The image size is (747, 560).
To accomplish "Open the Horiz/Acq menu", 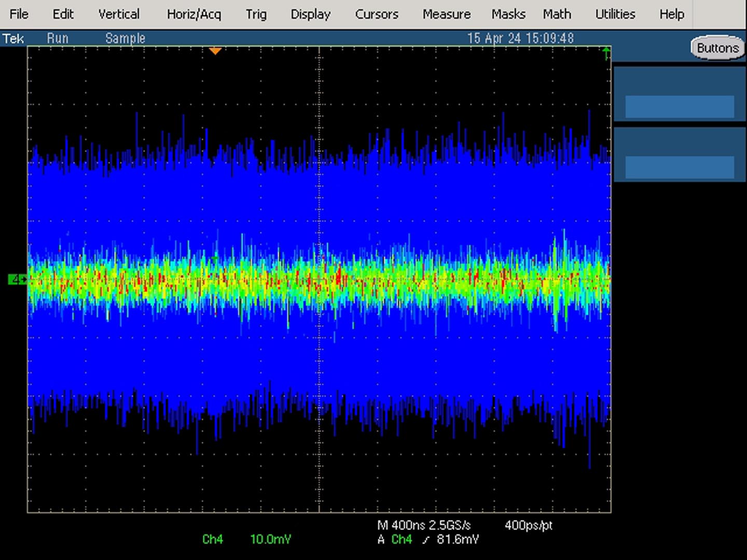I will pos(194,14).
